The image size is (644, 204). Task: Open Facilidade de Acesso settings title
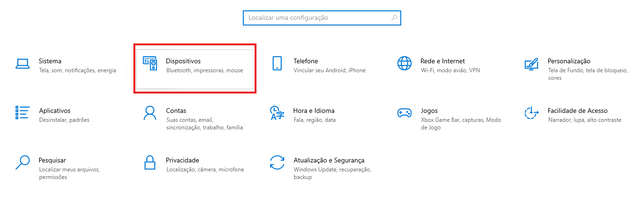578,110
